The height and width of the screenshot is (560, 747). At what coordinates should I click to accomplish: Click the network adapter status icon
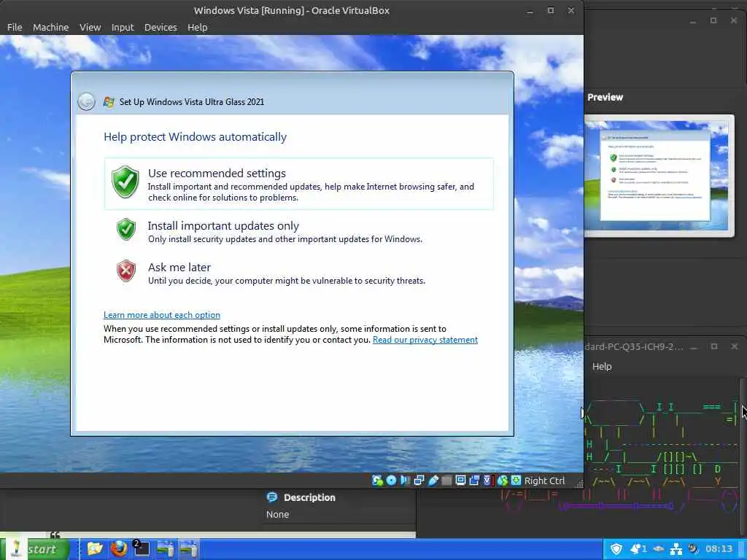(x=419, y=481)
